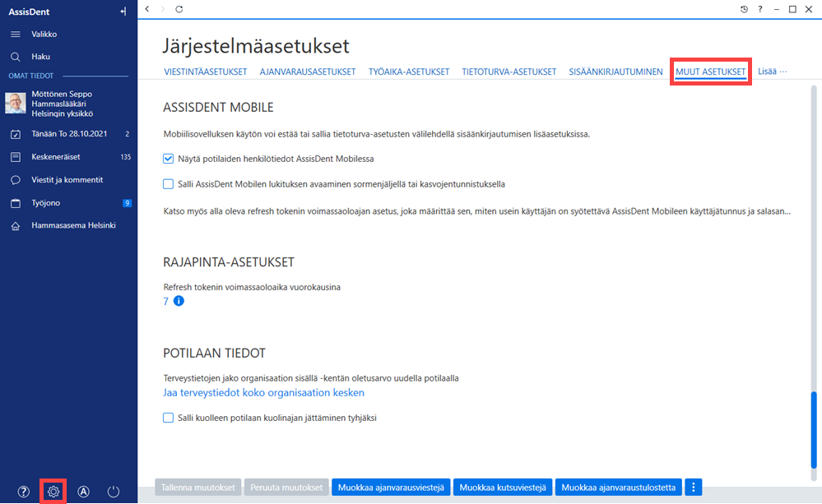Viewport: 822px width, 504px height.
Task: Switch to the VIESTINTÄASETUKSET tab
Action: point(206,72)
